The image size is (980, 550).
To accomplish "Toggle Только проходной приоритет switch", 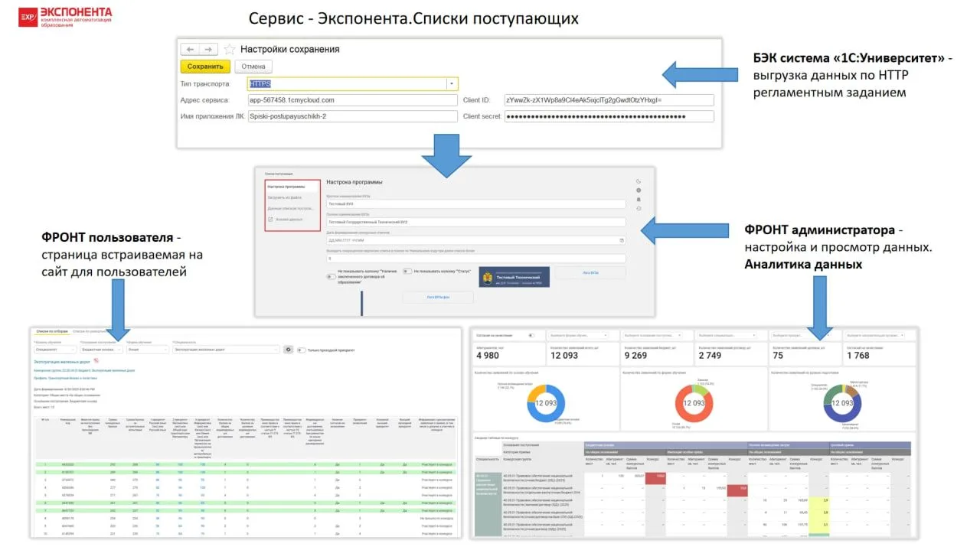I will pos(301,350).
